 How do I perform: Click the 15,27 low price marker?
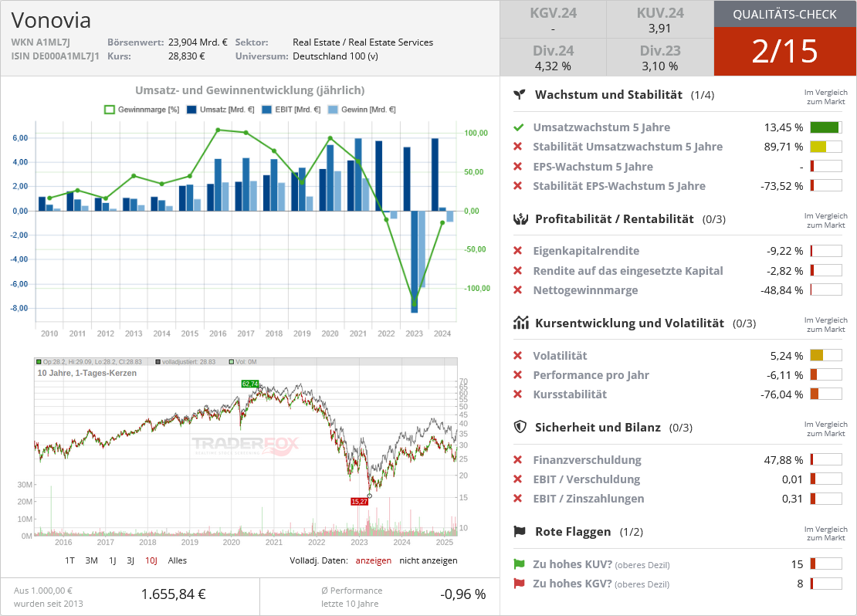pos(359,501)
